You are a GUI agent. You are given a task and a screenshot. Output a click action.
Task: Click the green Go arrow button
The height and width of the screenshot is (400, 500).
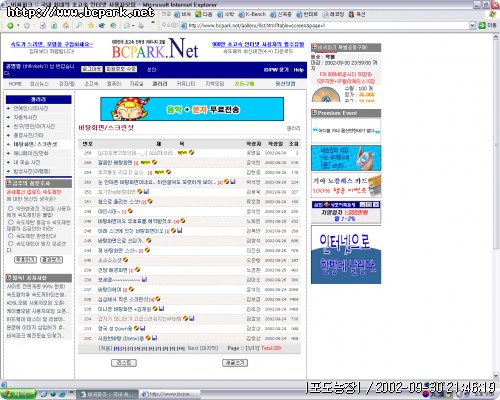tap(482, 25)
